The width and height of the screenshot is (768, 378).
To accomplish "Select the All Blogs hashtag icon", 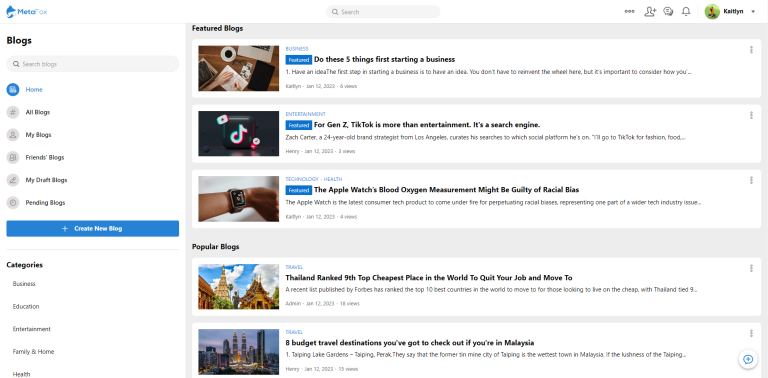I will click(x=13, y=112).
